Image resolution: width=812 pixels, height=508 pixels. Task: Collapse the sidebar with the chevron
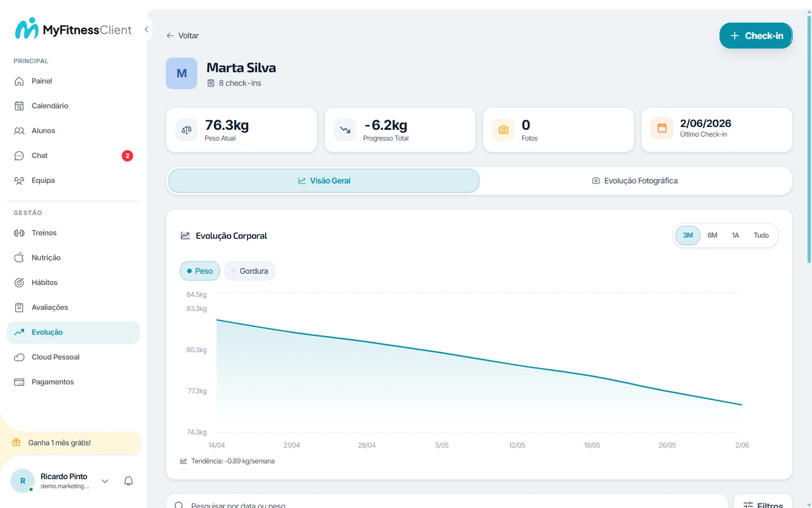pyautogui.click(x=146, y=29)
